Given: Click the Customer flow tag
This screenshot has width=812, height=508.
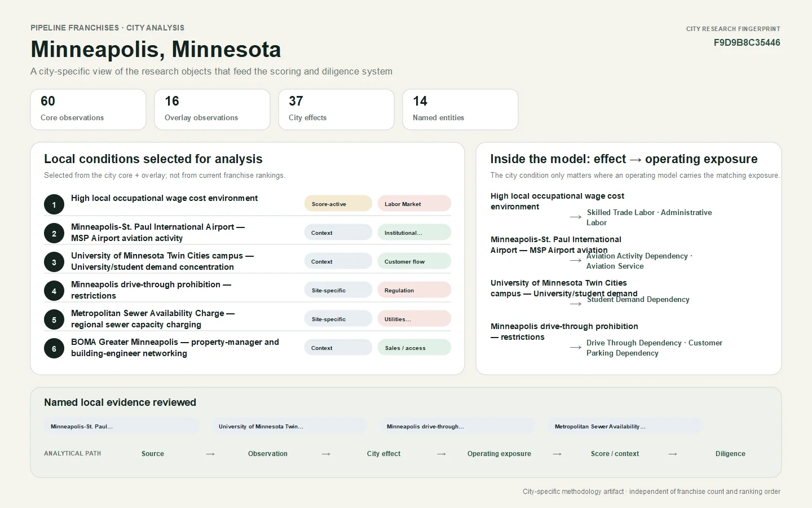Looking at the screenshot, I should click(414, 261).
